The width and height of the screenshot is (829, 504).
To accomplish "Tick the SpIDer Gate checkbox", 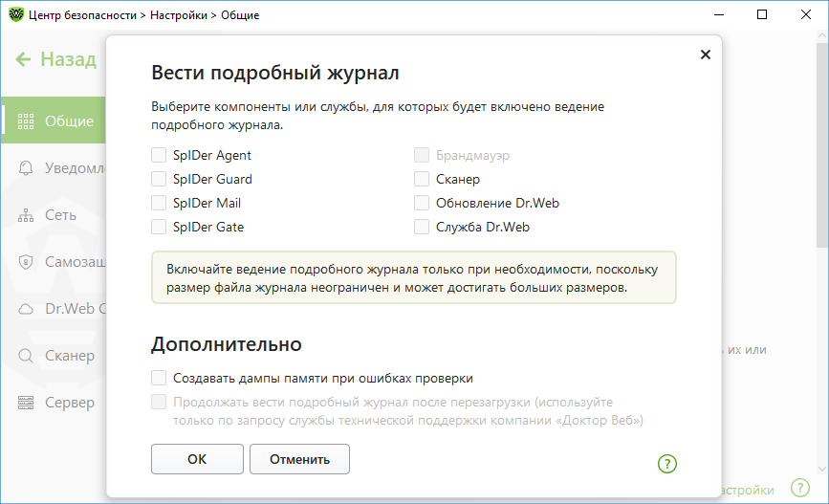I will coord(159,227).
